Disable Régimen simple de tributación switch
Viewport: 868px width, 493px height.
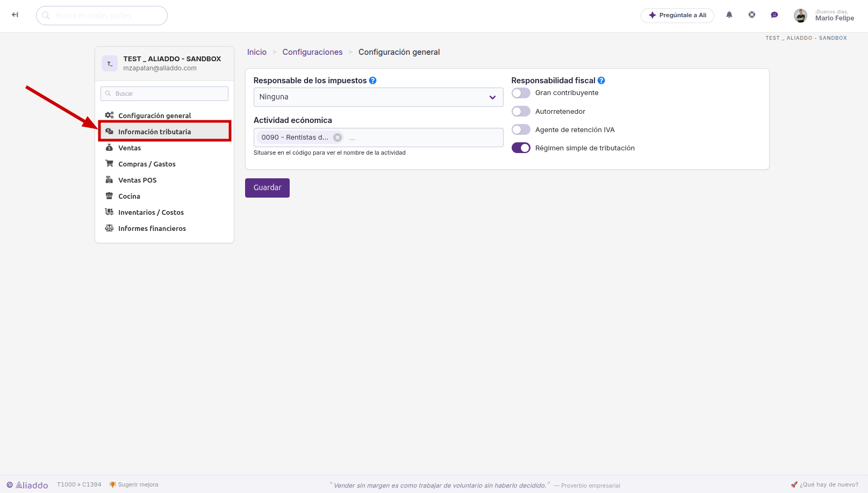(x=521, y=148)
